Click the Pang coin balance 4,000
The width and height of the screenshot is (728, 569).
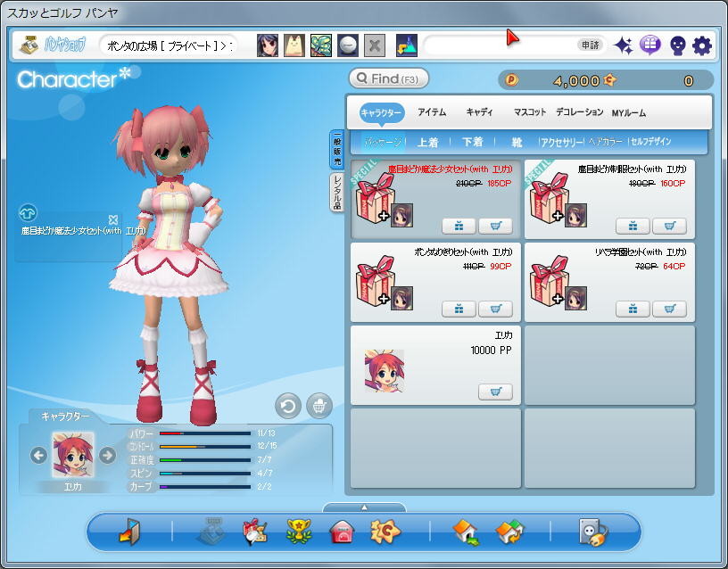pos(575,81)
